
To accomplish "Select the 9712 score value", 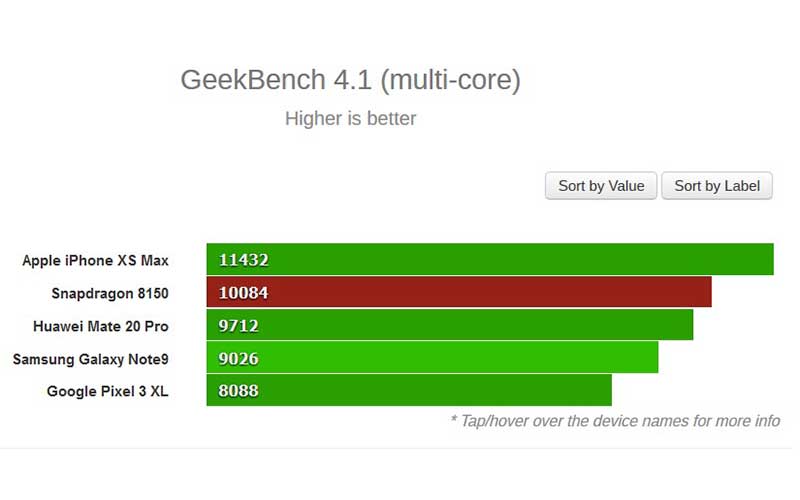I will pyautogui.click(x=238, y=326).
